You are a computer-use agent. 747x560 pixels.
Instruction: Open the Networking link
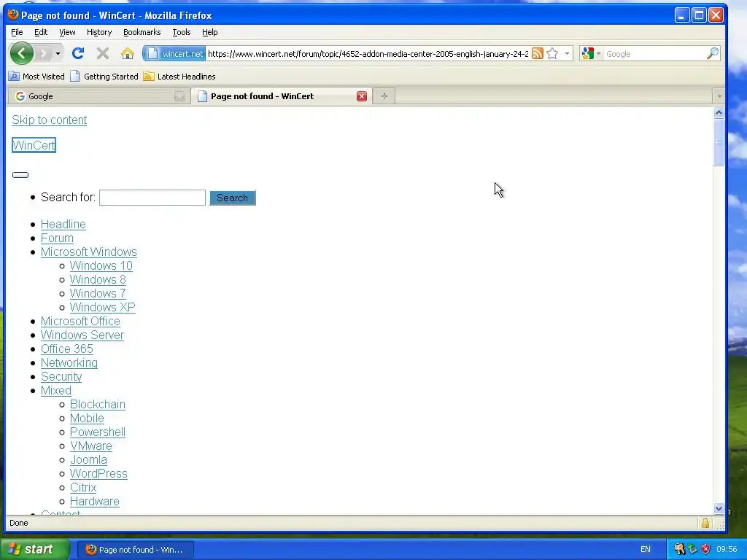click(69, 363)
